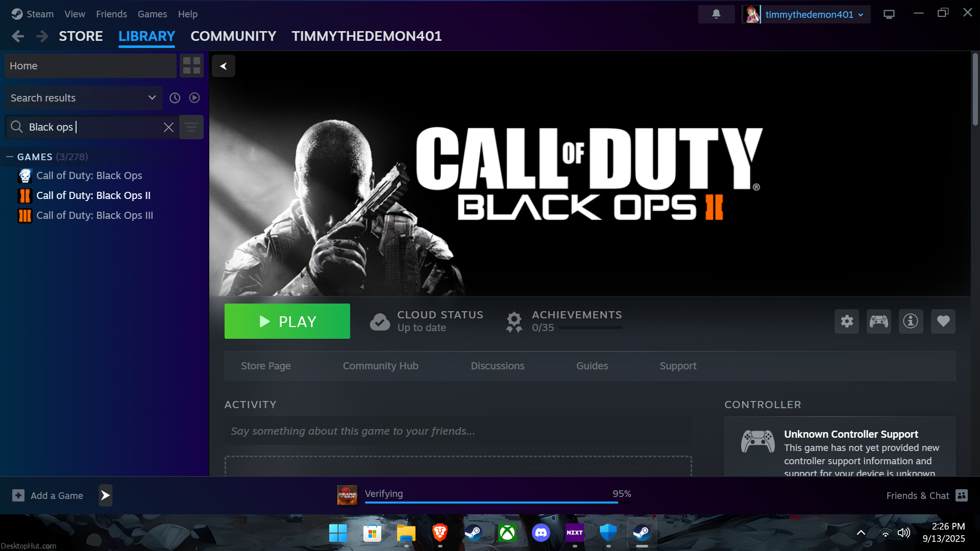Click the green PLAY button
980x551 pixels.
(287, 321)
